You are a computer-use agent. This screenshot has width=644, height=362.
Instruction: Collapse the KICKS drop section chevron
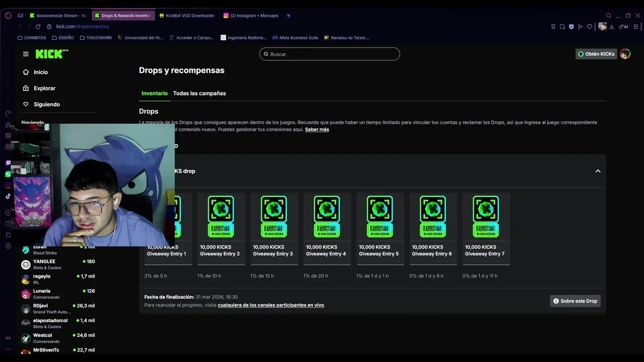pyautogui.click(x=598, y=171)
